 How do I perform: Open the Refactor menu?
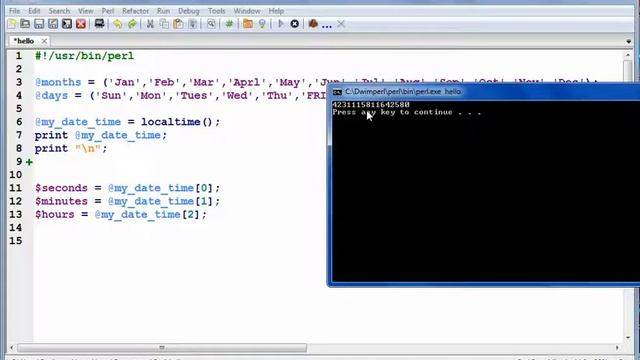coord(136,11)
